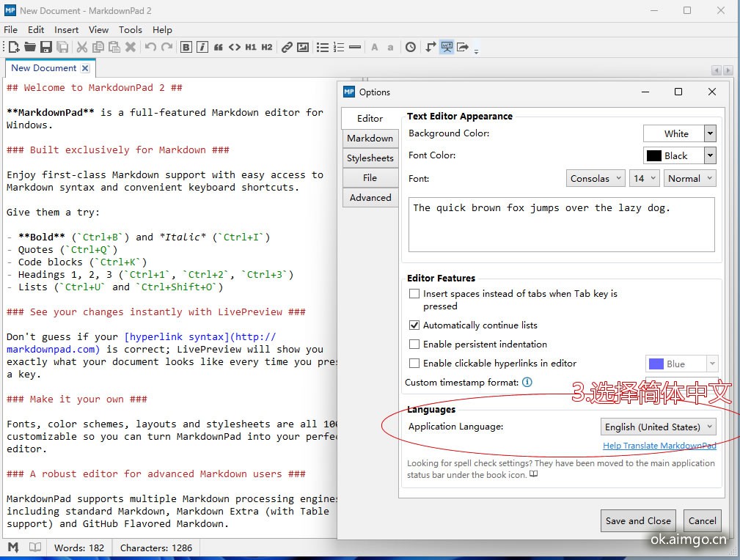Expand the Consolas font dropdown
Image resolution: width=740 pixels, height=560 pixels.
(596, 178)
